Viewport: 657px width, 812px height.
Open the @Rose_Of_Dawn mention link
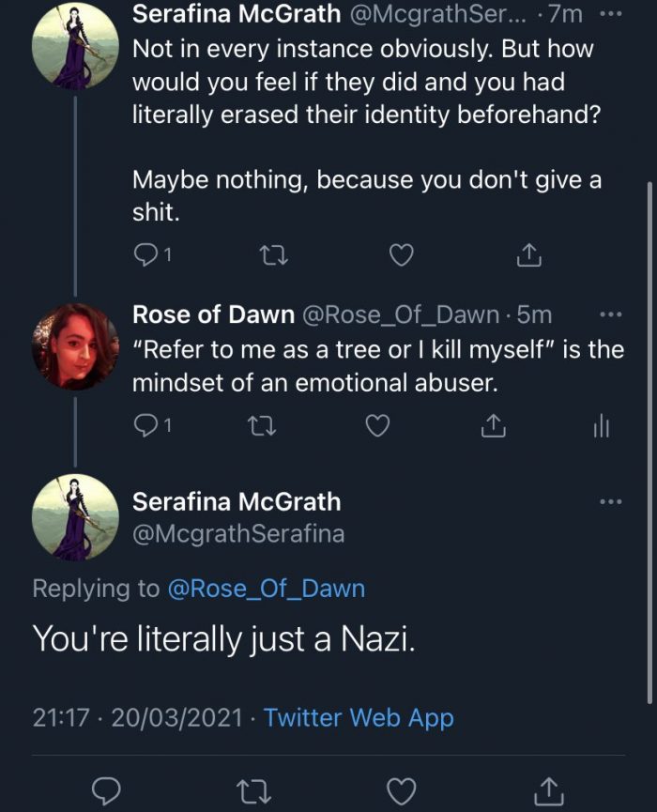click(x=266, y=589)
